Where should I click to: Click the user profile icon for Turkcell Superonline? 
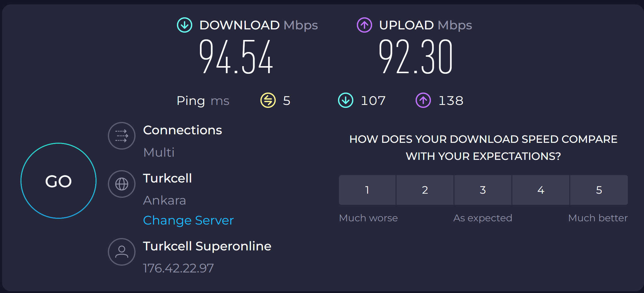tap(121, 252)
